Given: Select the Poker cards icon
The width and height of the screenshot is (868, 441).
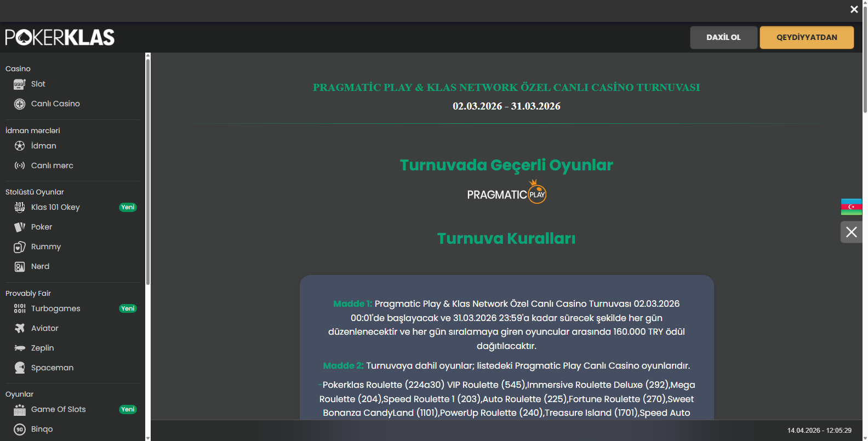Looking at the screenshot, I should coord(20,227).
